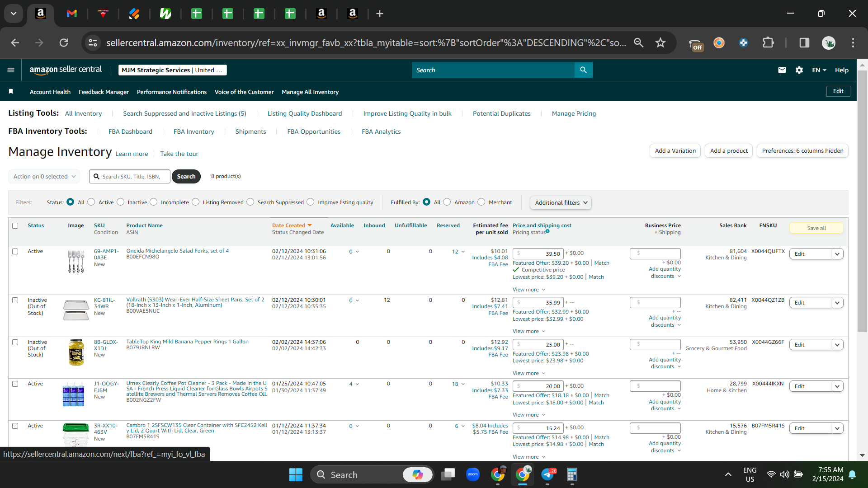The image size is (868, 488).
Task: Open Account Health in the favorites bar
Action: point(50,92)
